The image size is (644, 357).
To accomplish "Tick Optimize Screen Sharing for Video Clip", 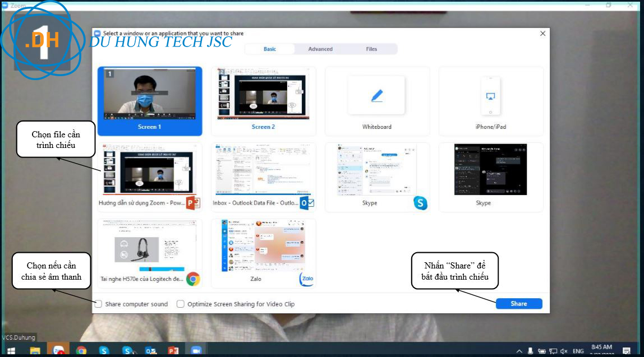I will tap(181, 304).
